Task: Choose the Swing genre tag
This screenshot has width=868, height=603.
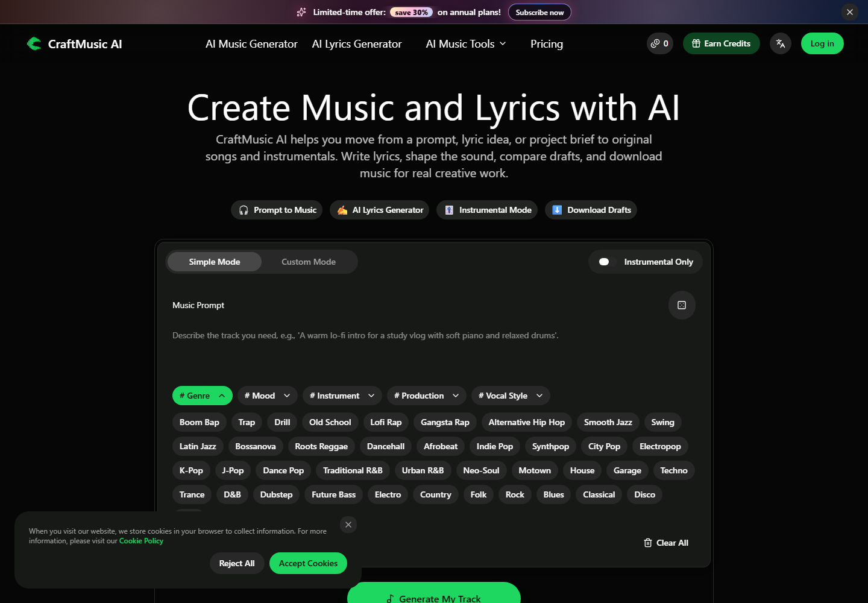Action: click(663, 422)
